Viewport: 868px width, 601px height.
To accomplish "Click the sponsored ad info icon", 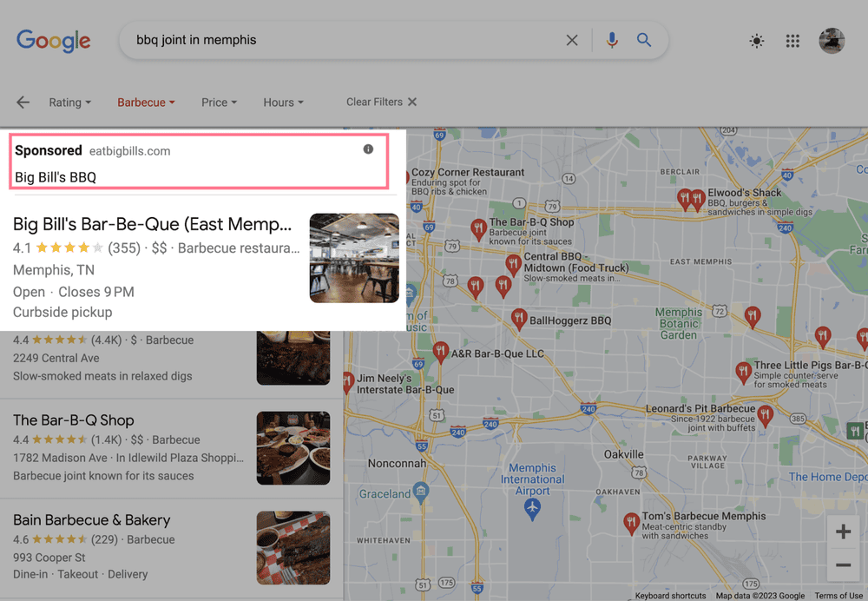I will tap(368, 149).
